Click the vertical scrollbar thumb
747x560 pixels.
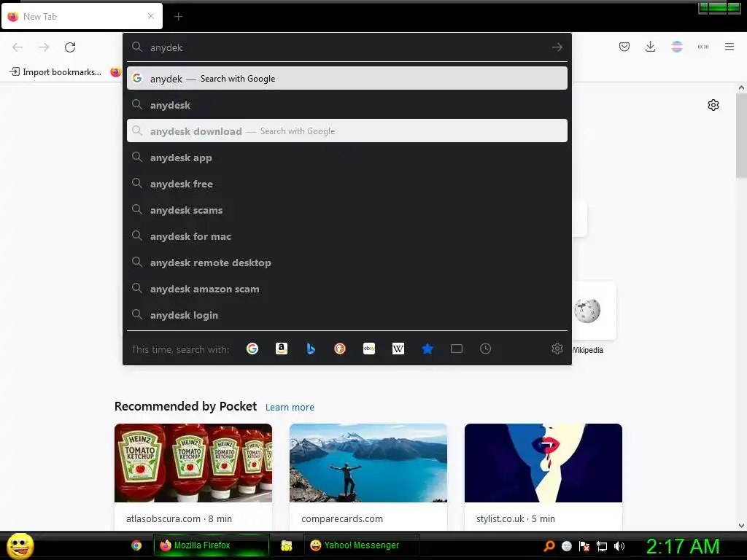[741, 136]
